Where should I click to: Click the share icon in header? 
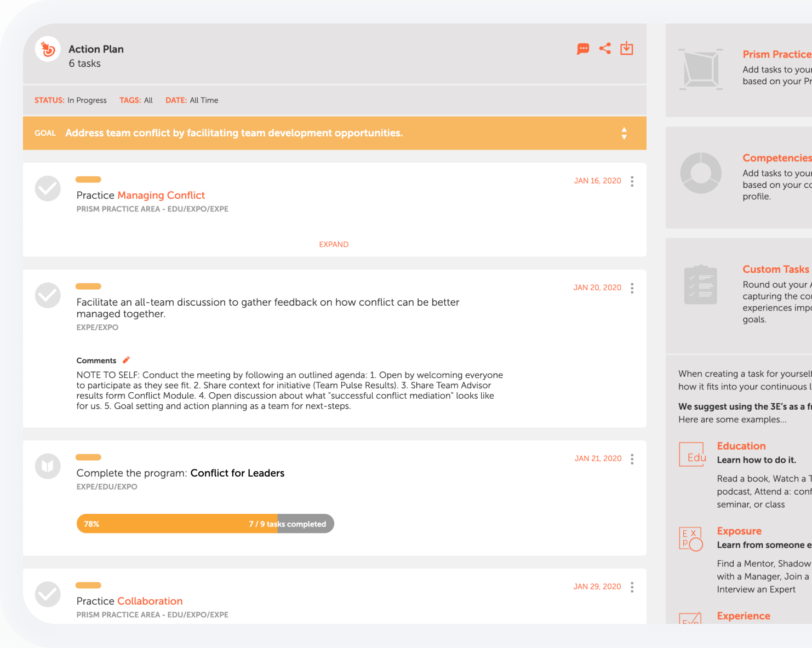click(x=605, y=49)
